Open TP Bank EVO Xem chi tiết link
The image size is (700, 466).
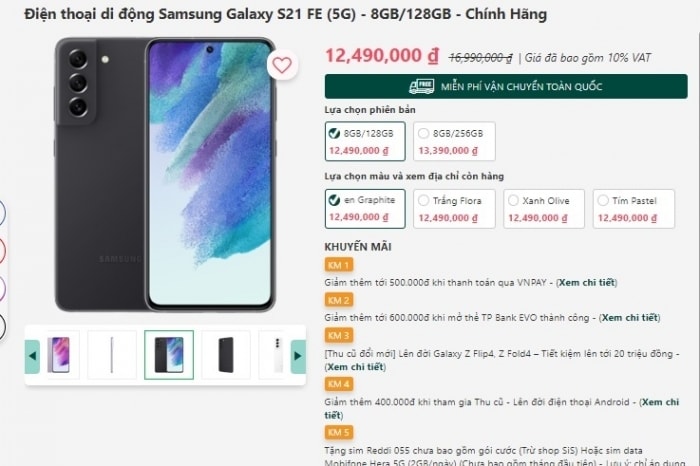(x=629, y=318)
